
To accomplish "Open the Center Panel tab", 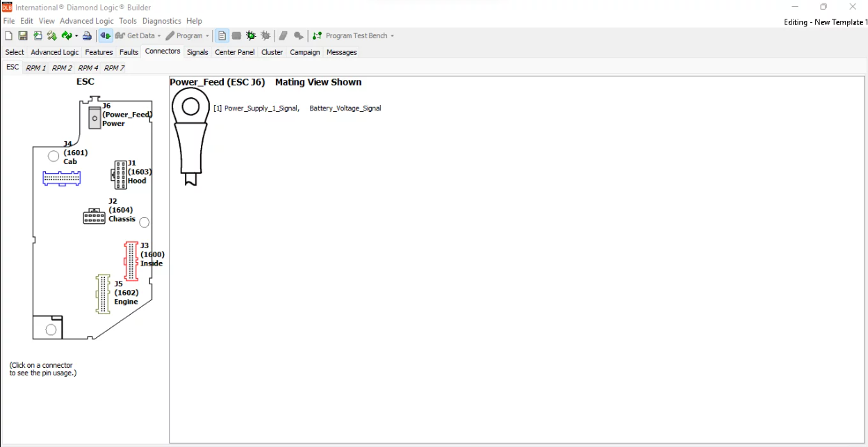I will tap(234, 52).
